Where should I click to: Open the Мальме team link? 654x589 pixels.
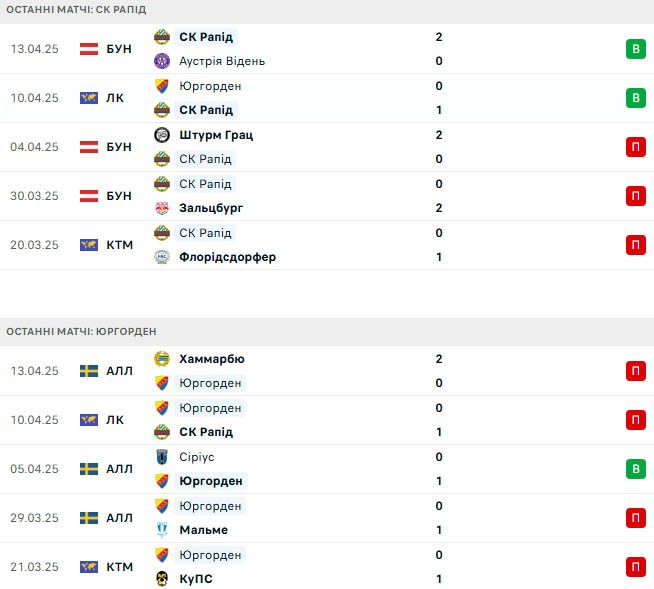click(x=204, y=530)
